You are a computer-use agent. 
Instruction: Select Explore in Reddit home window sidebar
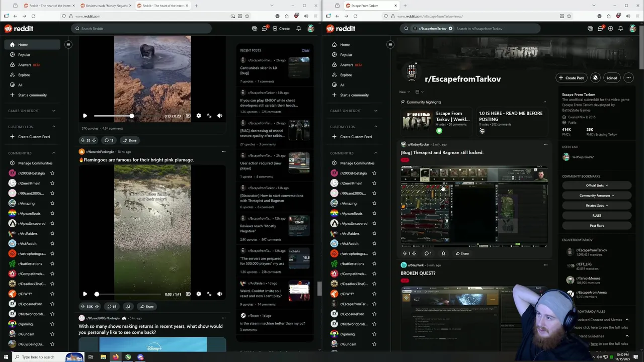click(x=33, y=75)
